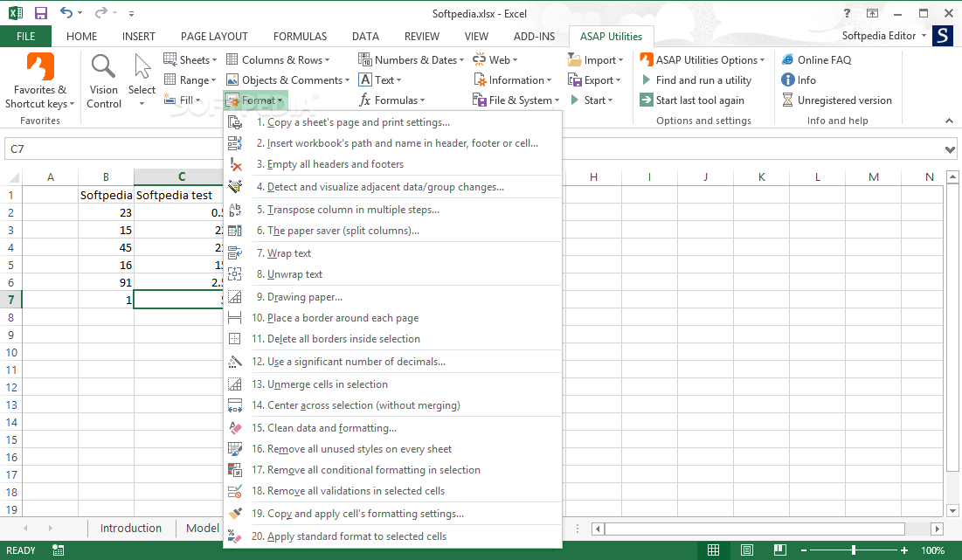Click the Copy and apply cell's formatting brush icon

[x=235, y=514]
